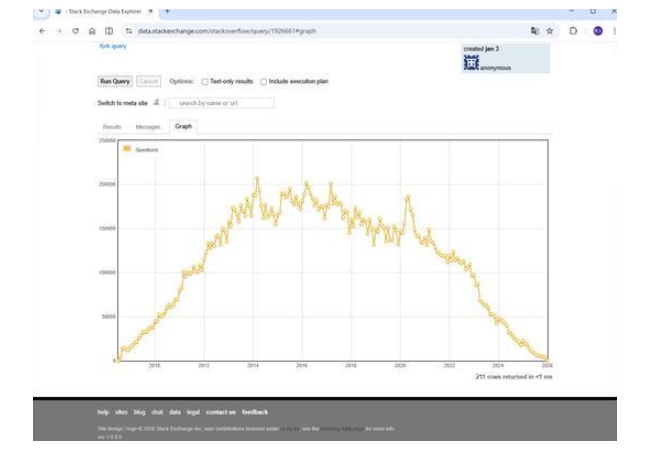Click the icon beside Switch to meta site

pos(156,102)
